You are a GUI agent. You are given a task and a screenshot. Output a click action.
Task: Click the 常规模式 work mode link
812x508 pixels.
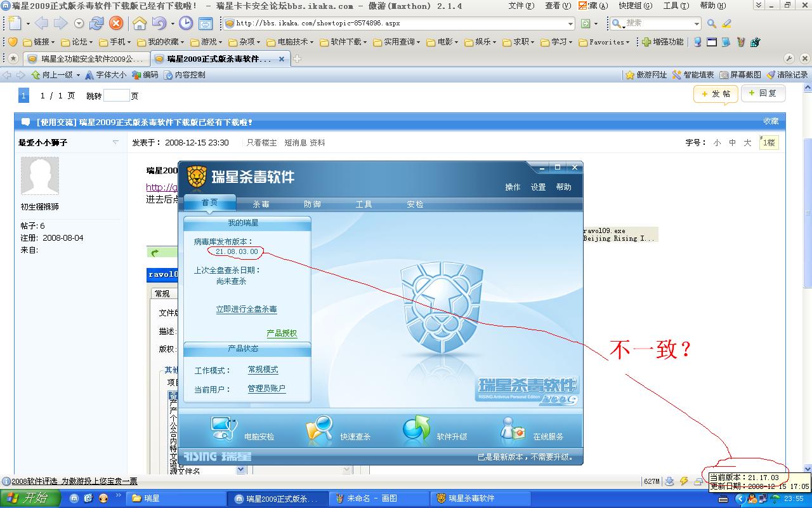[263, 370]
